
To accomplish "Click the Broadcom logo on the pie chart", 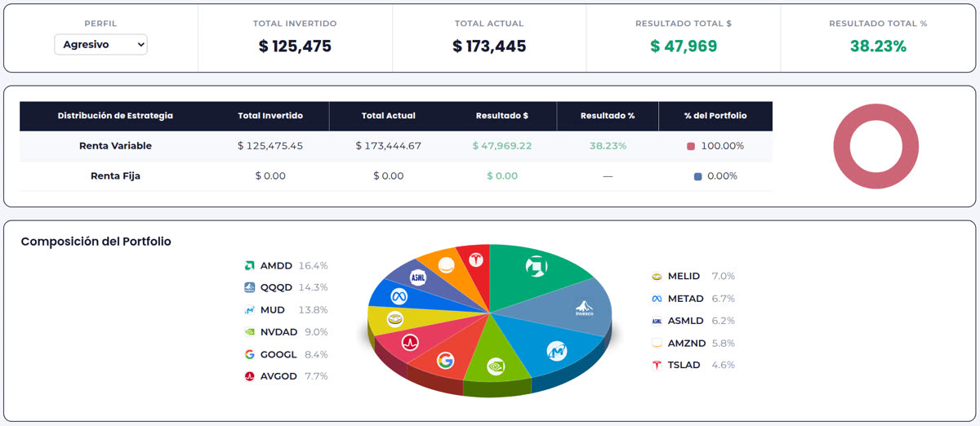I will [x=409, y=342].
